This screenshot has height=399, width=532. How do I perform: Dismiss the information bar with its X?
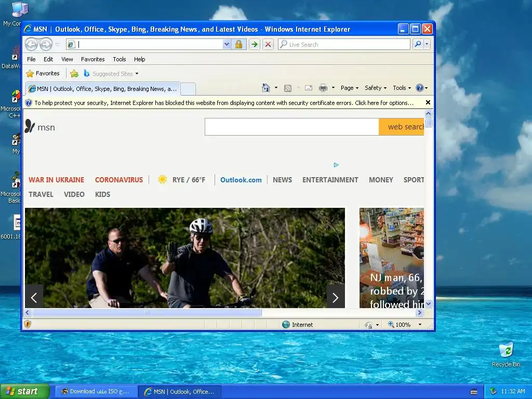pyautogui.click(x=428, y=102)
